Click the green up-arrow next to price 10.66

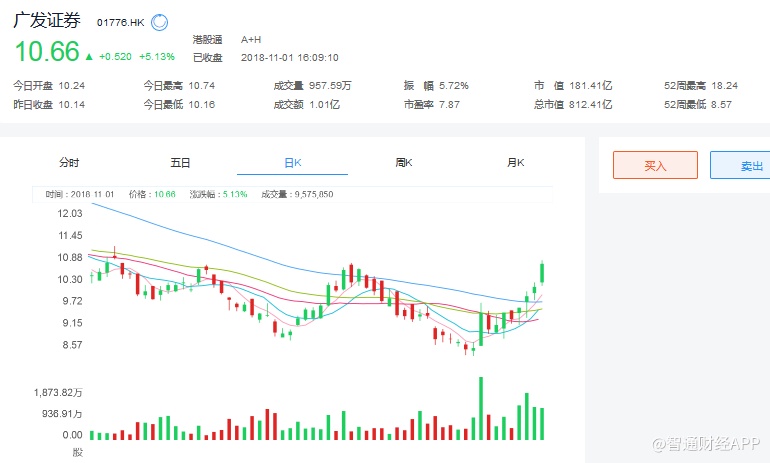(89, 57)
